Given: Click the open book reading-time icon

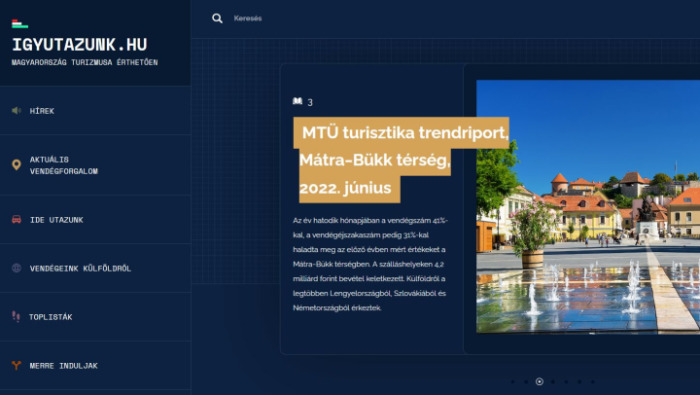Looking at the screenshot, I should click(x=297, y=101).
